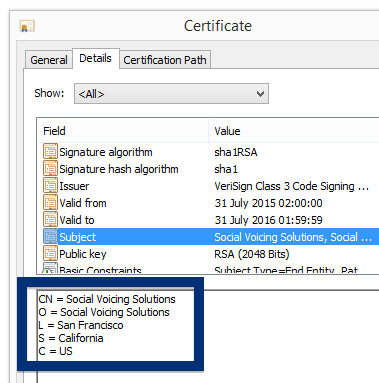Image resolution: width=379 pixels, height=383 pixels.
Task: Click the CN = Social Voicing Solutions line
Action: coord(107,299)
